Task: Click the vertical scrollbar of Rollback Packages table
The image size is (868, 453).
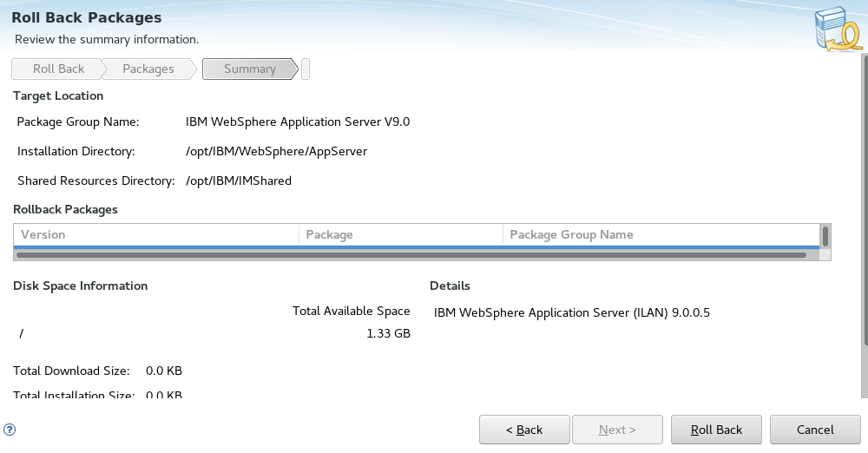Action: [825, 236]
